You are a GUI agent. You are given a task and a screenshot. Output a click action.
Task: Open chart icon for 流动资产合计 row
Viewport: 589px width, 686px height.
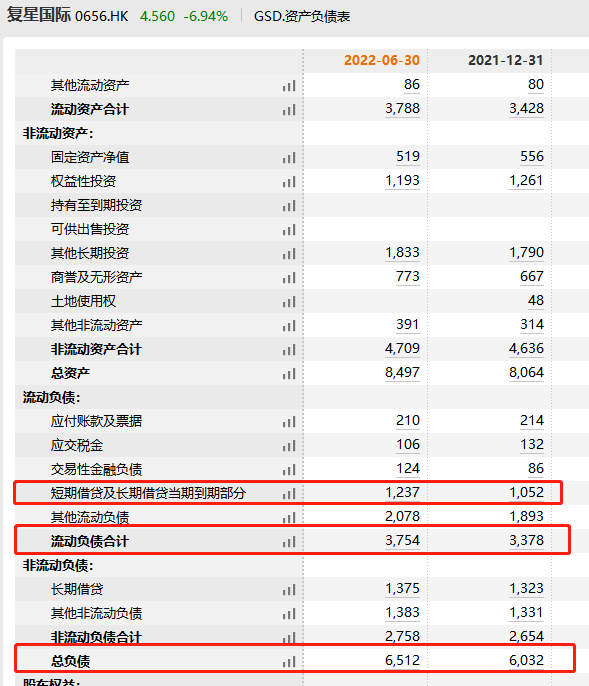click(289, 110)
